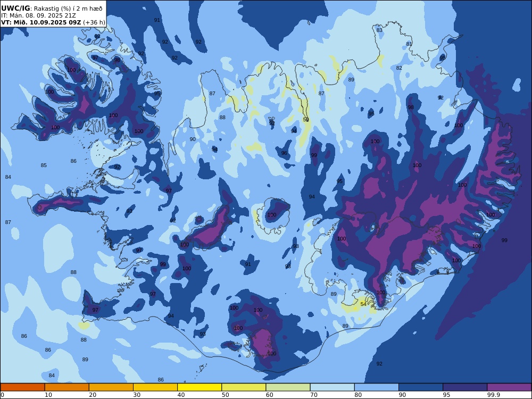Click the '85' humidity value on map
This screenshot has height=399, width=532.
pyautogui.click(x=44, y=165)
